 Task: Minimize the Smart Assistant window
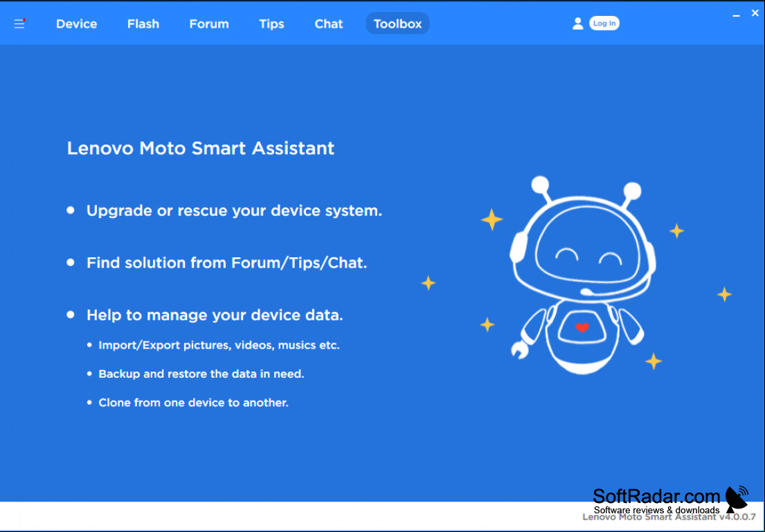point(736,15)
